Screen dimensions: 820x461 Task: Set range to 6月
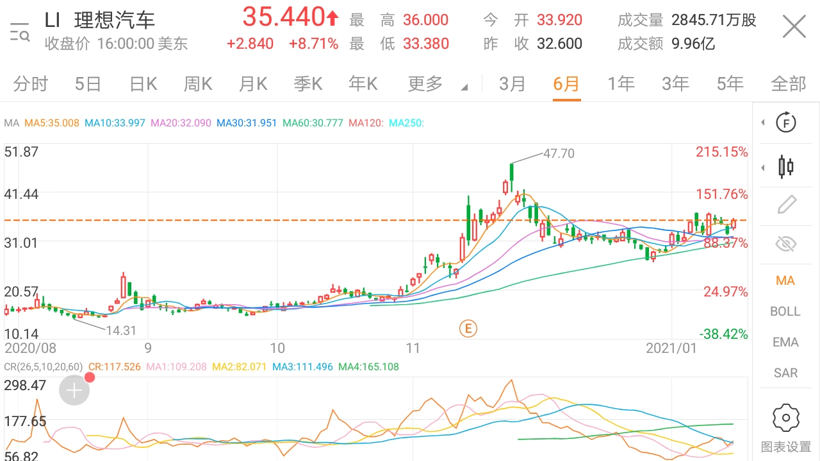click(566, 84)
